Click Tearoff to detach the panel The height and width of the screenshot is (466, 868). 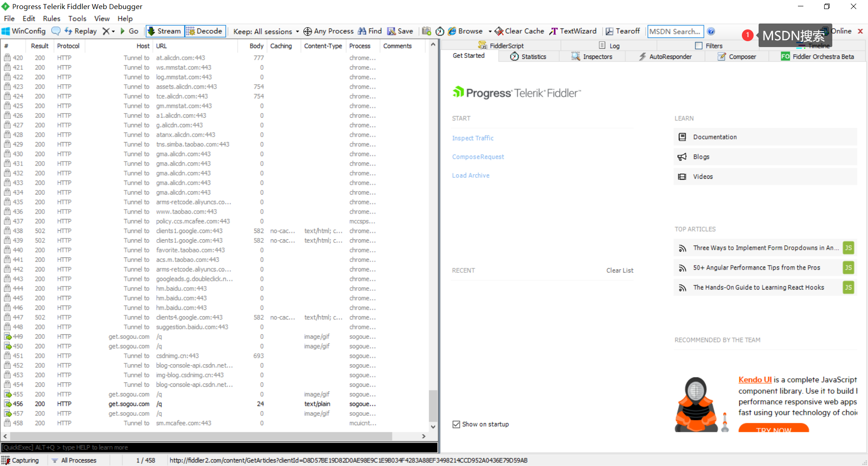click(x=623, y=31)
